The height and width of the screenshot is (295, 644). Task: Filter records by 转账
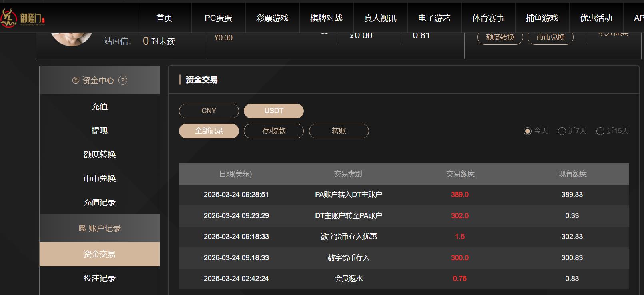[x=339, y=131]
